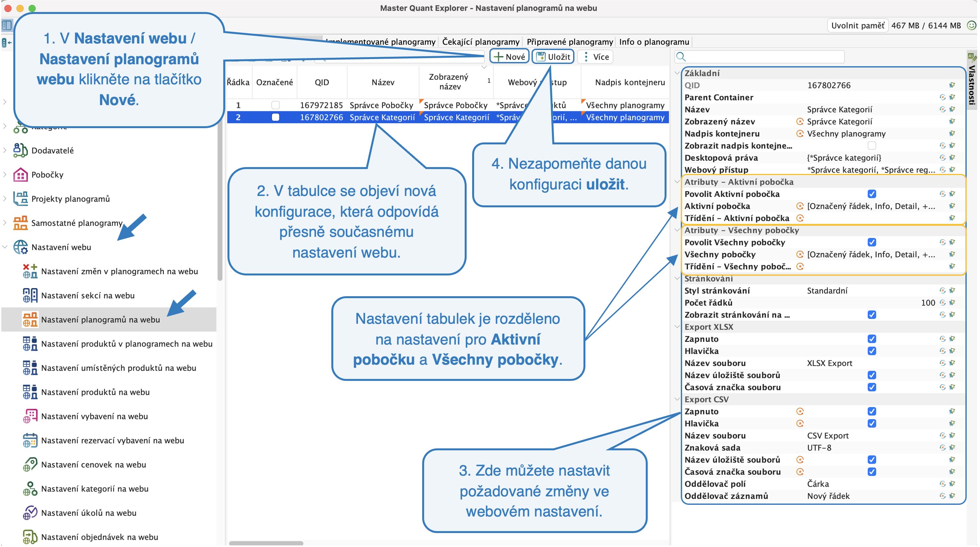Click the Nastavení planogramů na webu icon
This screenshot has height=547, width=980.
click(30, 320)
